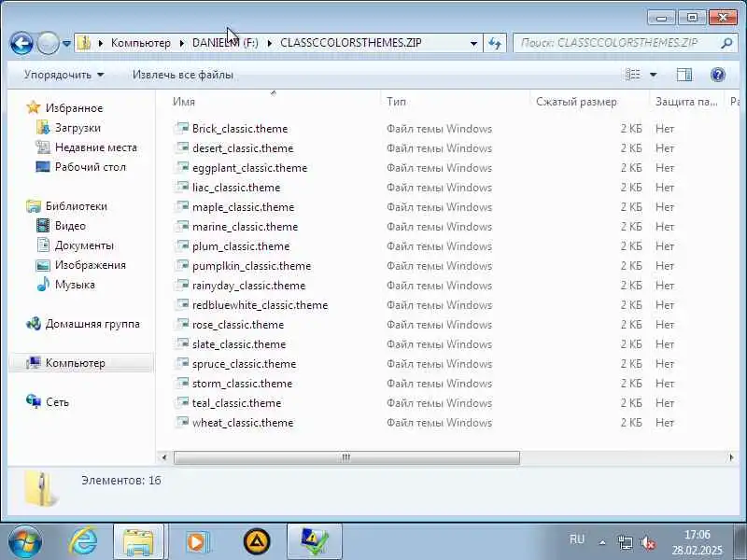Click the muted volume icon in tray
747x560 pixels.
pyautogui.click(x=647, y=542)
